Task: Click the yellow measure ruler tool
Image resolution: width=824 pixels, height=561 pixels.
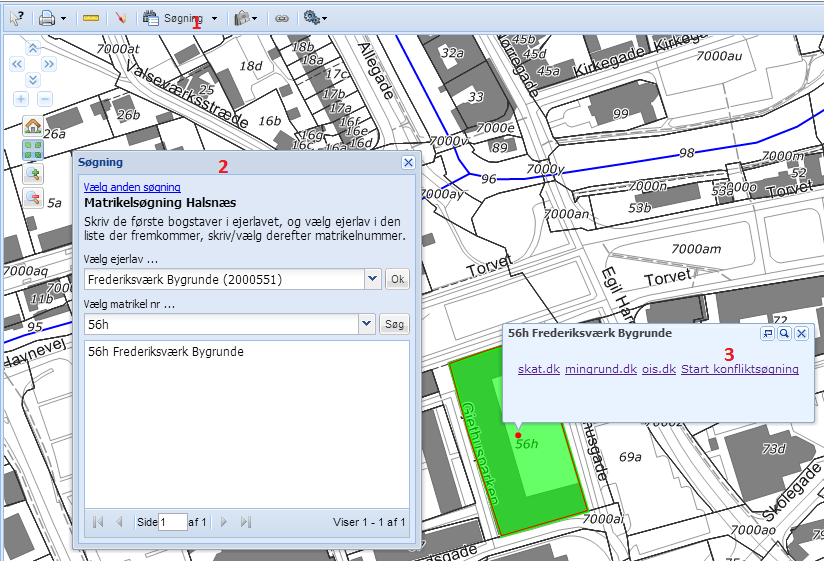Action: (90, 18)
